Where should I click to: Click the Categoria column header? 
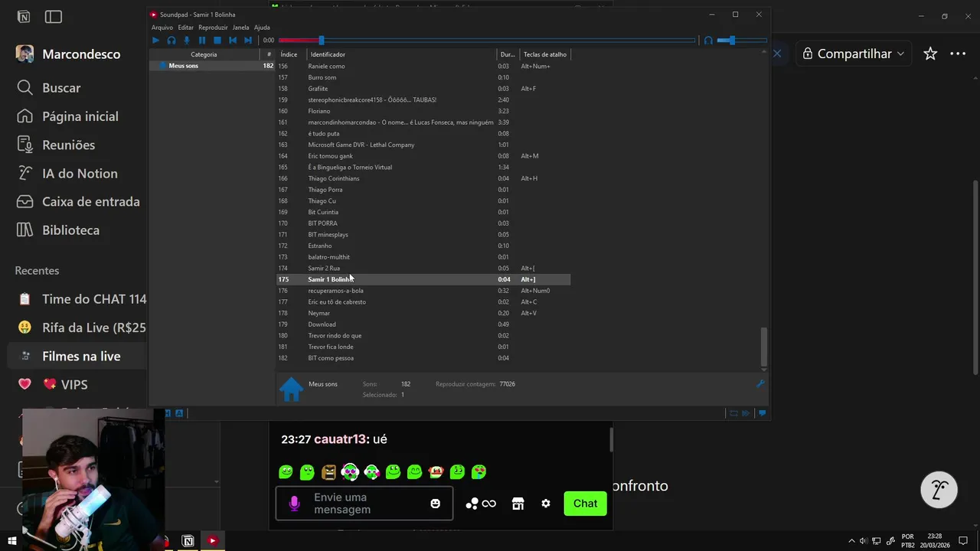coord(204,54)
